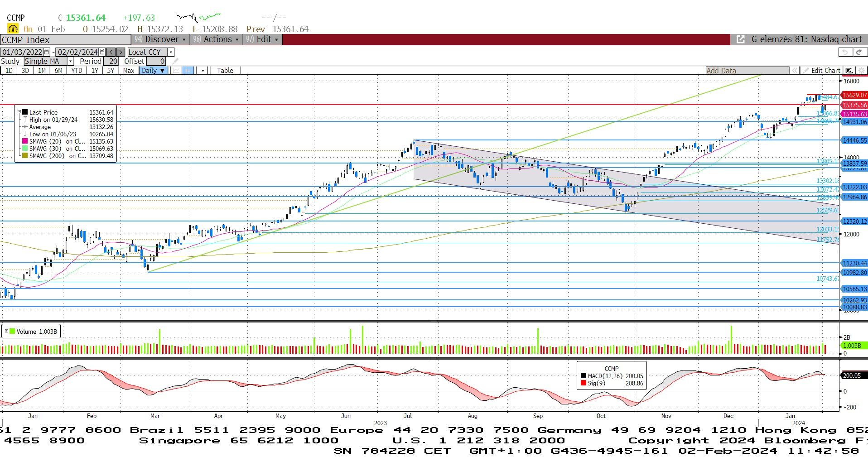This screenshot has height=476, width=868.
Task: Open the end date calendar picker
Action: point(102,52)
